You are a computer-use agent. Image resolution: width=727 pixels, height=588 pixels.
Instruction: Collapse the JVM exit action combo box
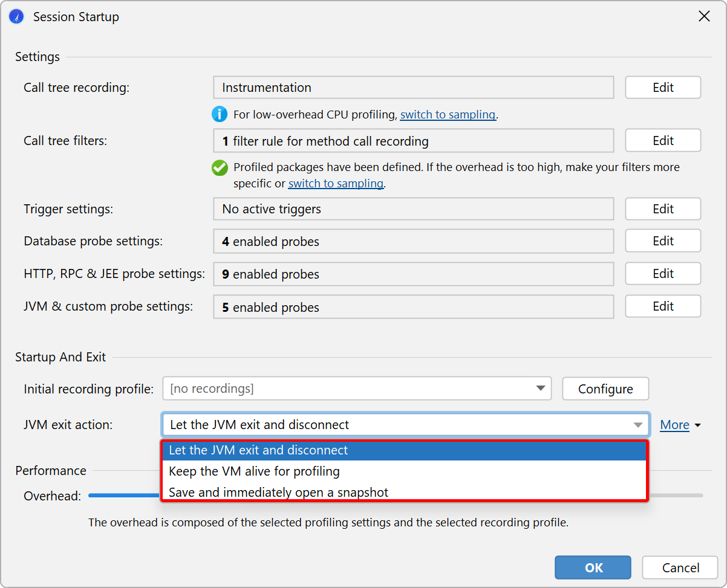click(637, 425)
